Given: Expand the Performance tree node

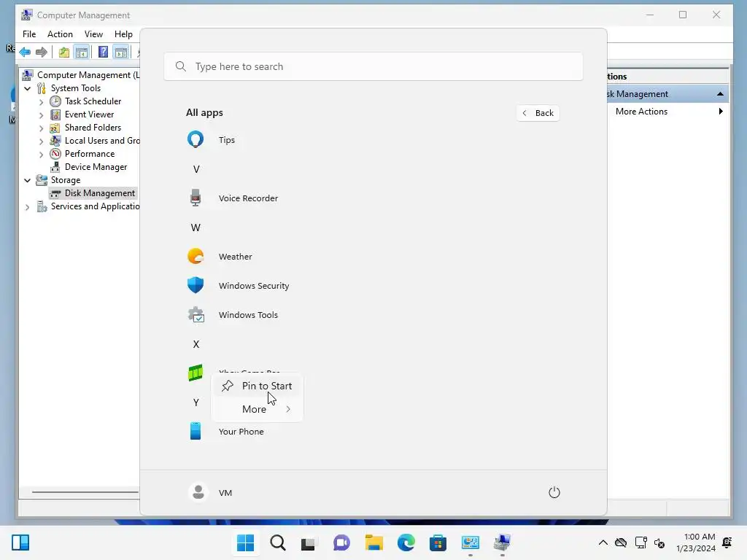Looking at the screenshot, I should 41,155.
